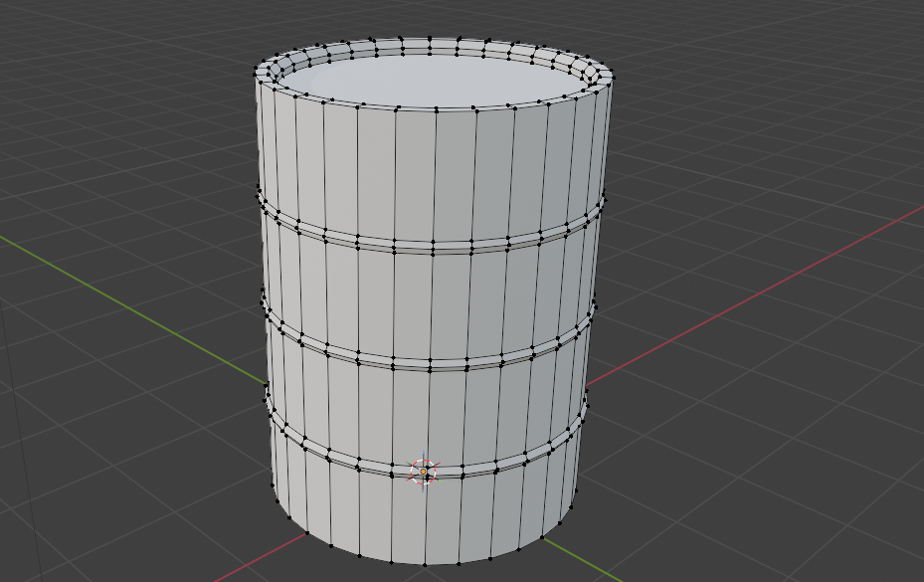
Task: Select the middle ridge band around the barrel
Action: point(430,363)
